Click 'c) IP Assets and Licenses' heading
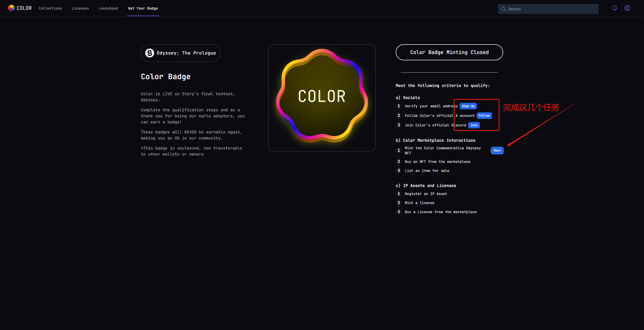This screenshot has height=330, width=644. tap(426, 185)
